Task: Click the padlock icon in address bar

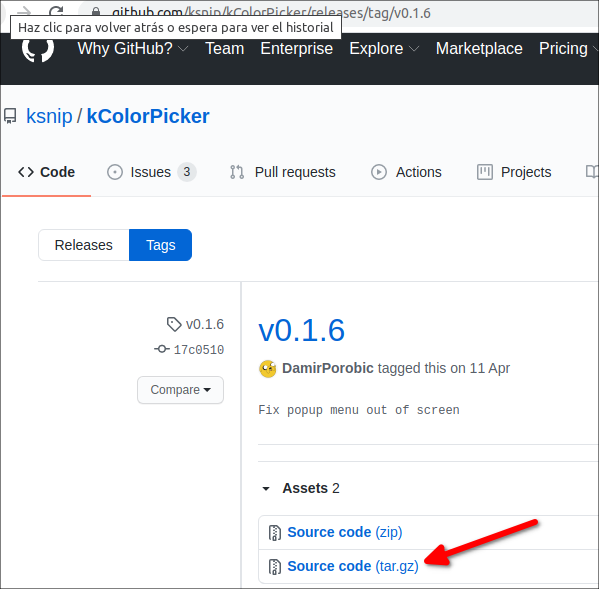Action: click(96, 11)
